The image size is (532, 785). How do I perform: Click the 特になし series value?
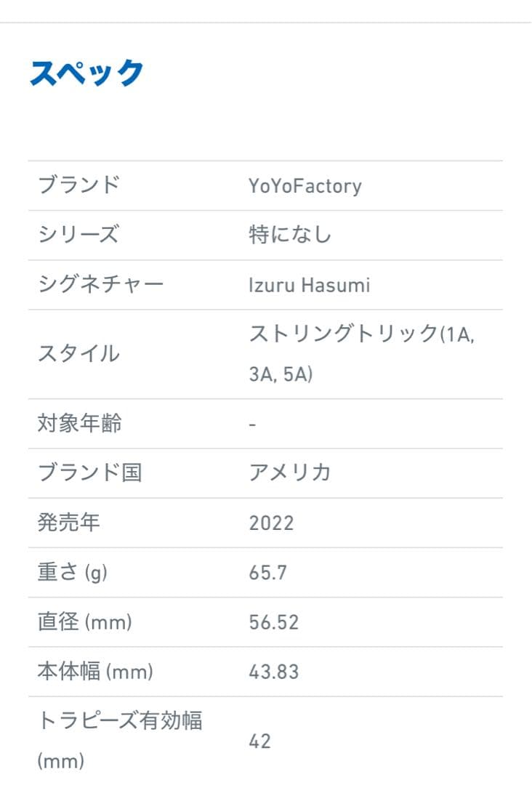tap(290, 235)
